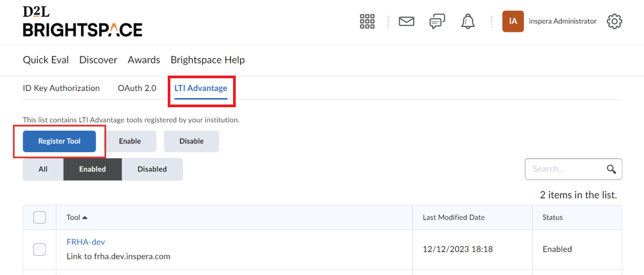
Task: Select the LTI Advantage tab
Action: tap(201, 88)
